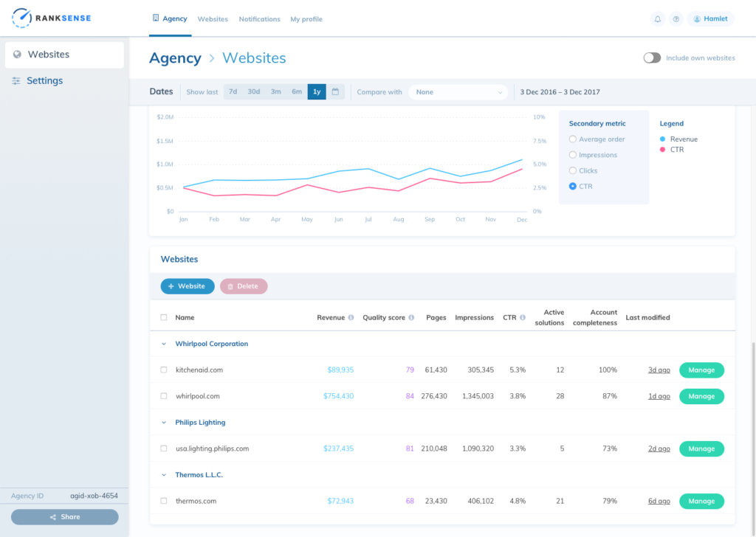Click the Share button in the sidebar

pyautogui.click(x=65, y=517)
